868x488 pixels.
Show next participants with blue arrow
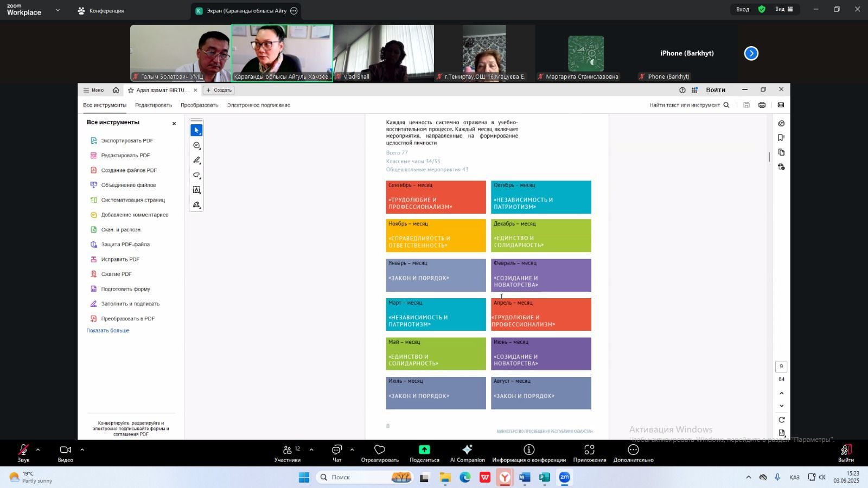pos(751,53)
